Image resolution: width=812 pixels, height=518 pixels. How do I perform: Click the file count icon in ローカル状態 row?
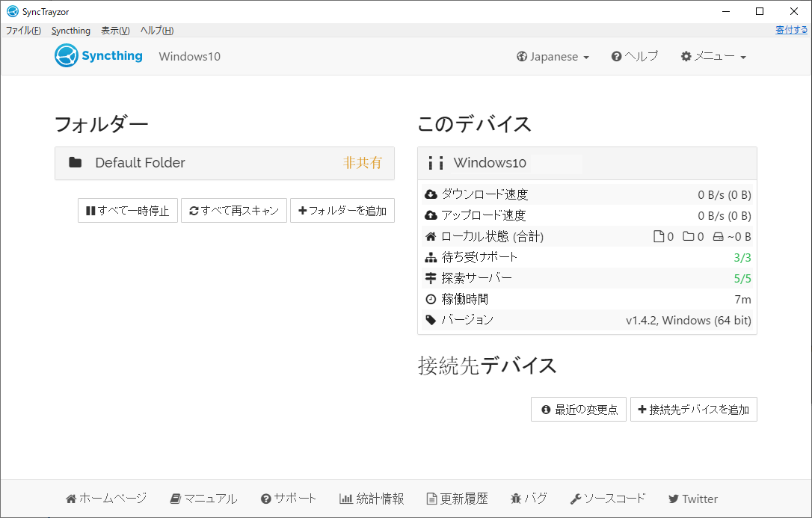coord(659,236)
